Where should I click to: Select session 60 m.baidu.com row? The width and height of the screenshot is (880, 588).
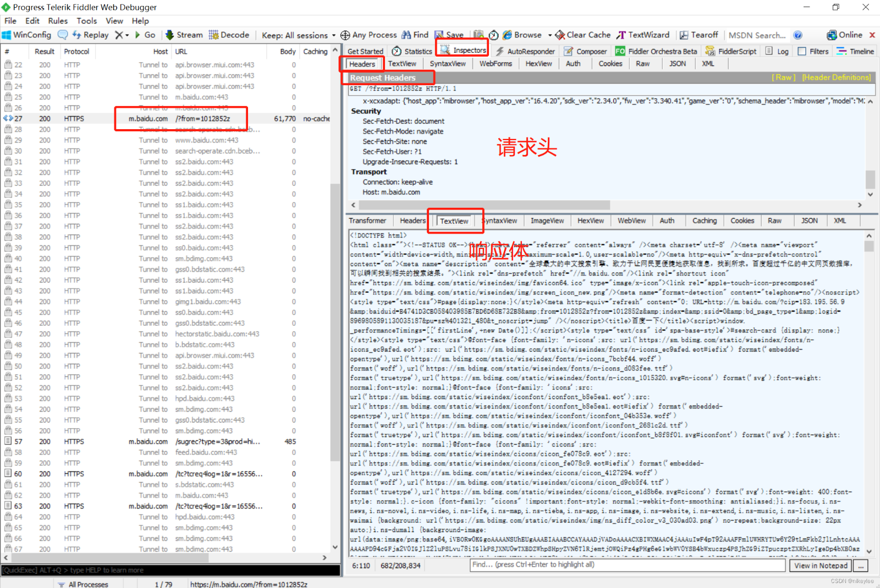pyautogui.click(x=165, y=474)
